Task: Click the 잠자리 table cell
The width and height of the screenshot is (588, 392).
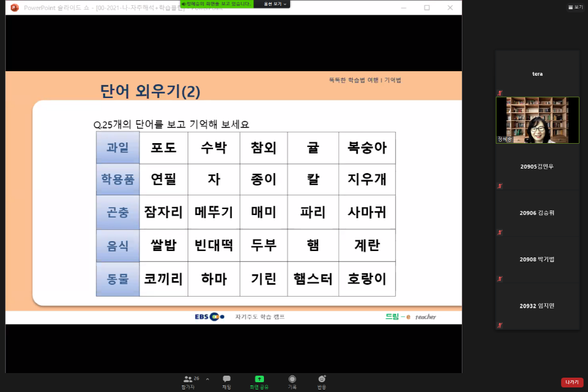Action: click(x=163, y=212)
